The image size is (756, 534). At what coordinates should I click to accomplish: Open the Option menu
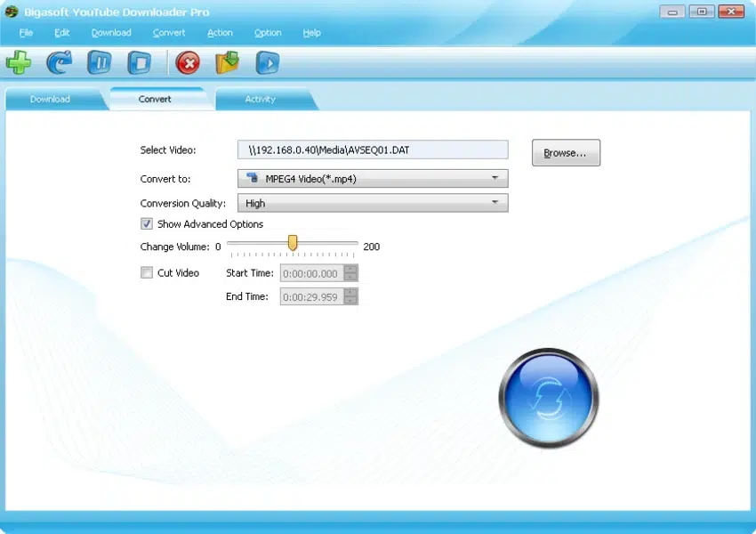click(268, 33)
